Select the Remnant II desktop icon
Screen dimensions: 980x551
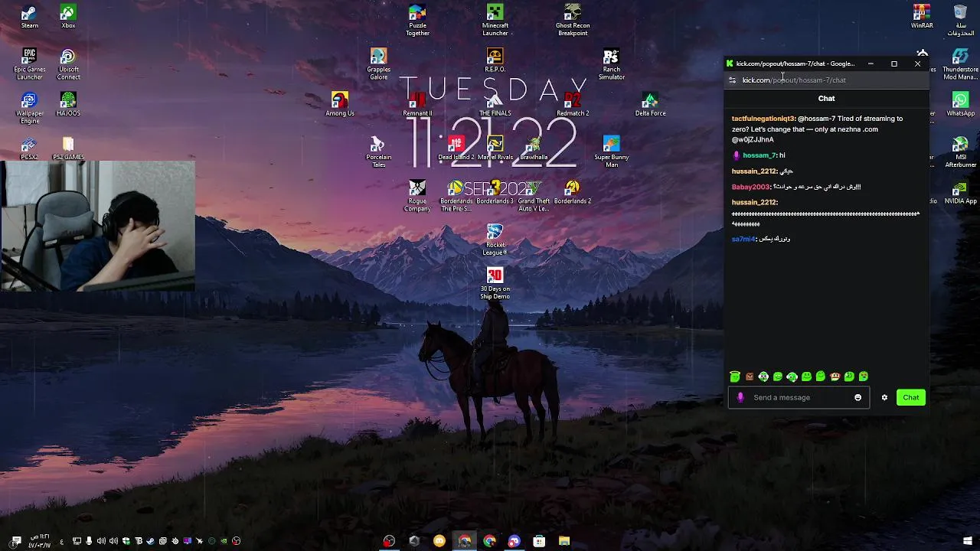click(417, 104)
